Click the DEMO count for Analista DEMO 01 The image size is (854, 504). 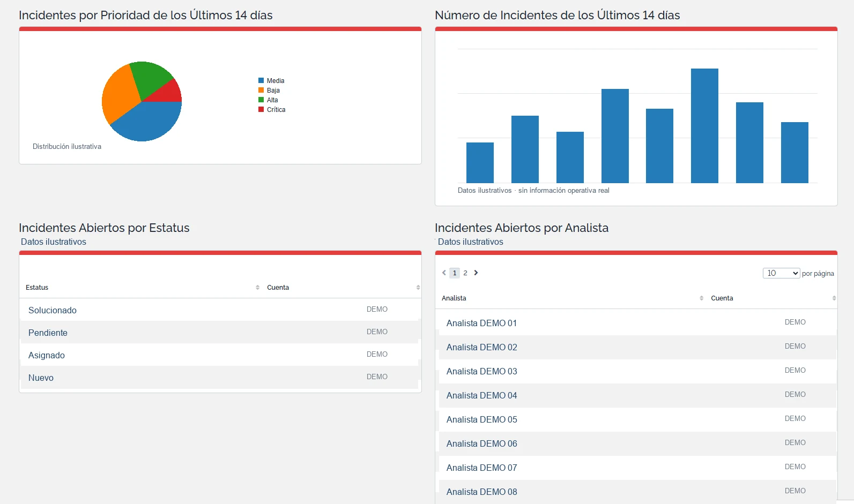coord(795,322)
